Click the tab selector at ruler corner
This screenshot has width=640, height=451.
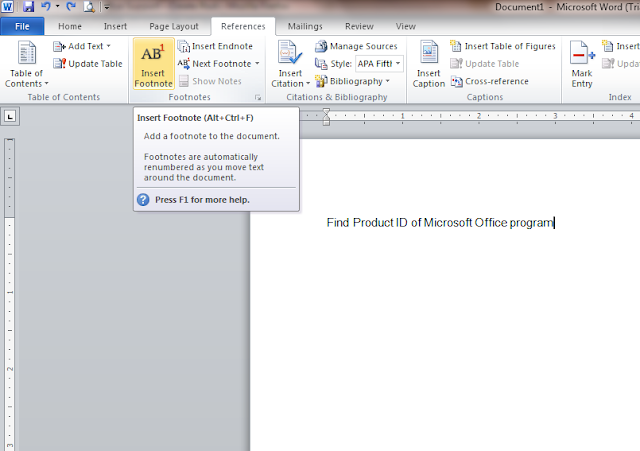click(10, 117)
